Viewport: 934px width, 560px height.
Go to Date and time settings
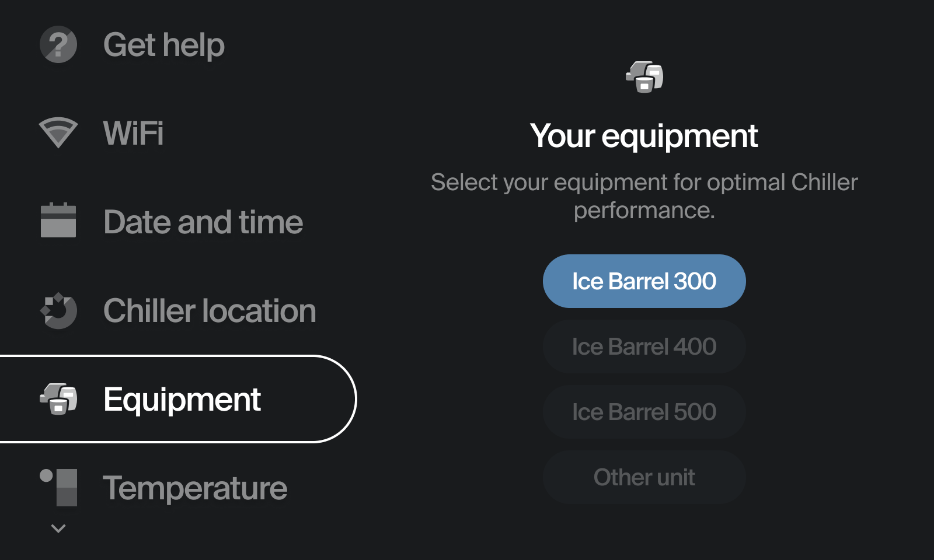click(203, 222)
